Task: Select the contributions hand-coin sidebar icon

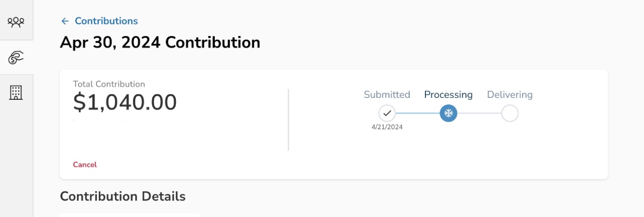Action: 16,57
